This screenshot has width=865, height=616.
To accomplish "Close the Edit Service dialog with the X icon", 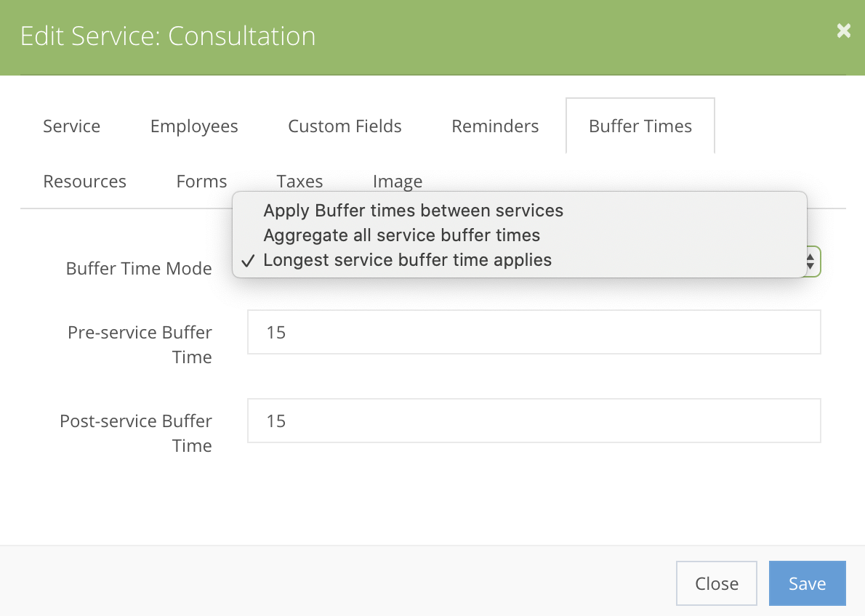I will tap(842, 31).
